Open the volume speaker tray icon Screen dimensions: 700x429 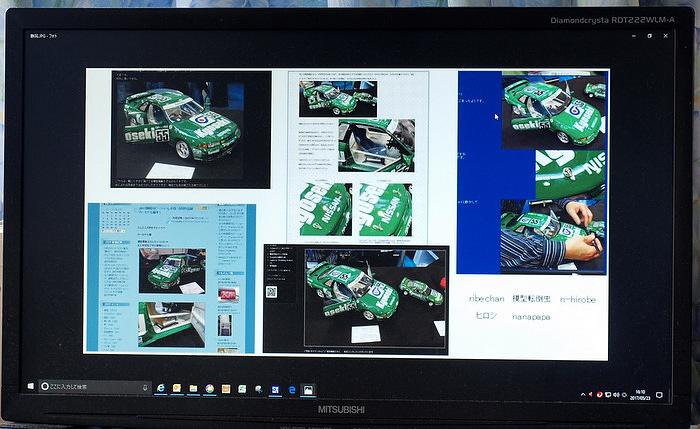click(617, 395)
